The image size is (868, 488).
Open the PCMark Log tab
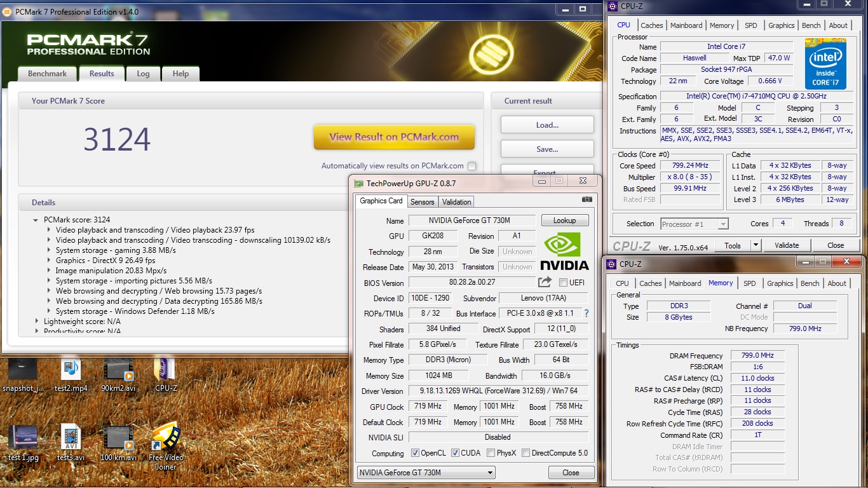click(x=143, y=74)
